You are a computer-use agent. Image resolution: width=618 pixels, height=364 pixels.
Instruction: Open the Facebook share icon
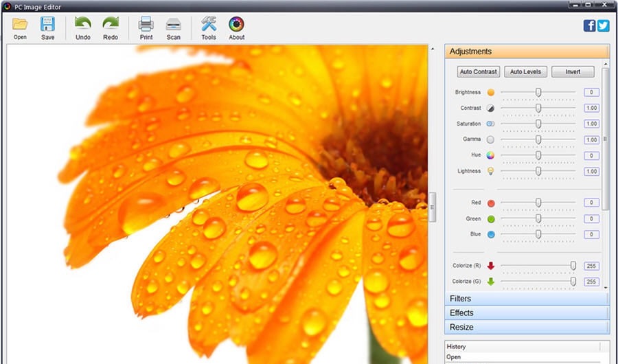[x=590, y=25]
